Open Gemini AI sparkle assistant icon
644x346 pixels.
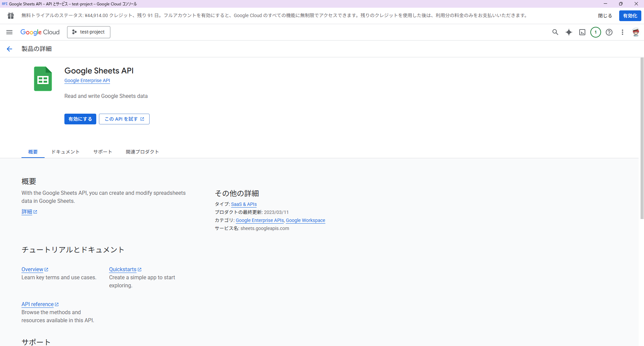pos(569,32)
